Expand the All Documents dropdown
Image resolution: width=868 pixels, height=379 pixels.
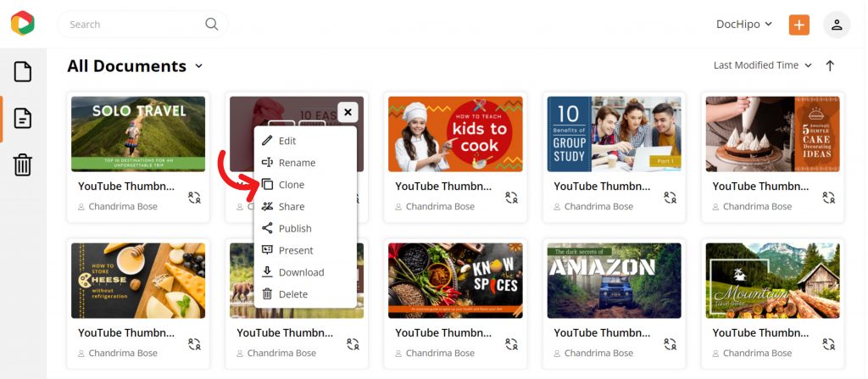(x=198, y=66)
